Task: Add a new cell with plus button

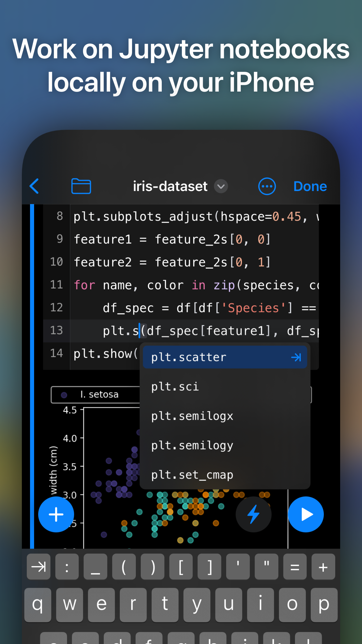Action: 56,514
